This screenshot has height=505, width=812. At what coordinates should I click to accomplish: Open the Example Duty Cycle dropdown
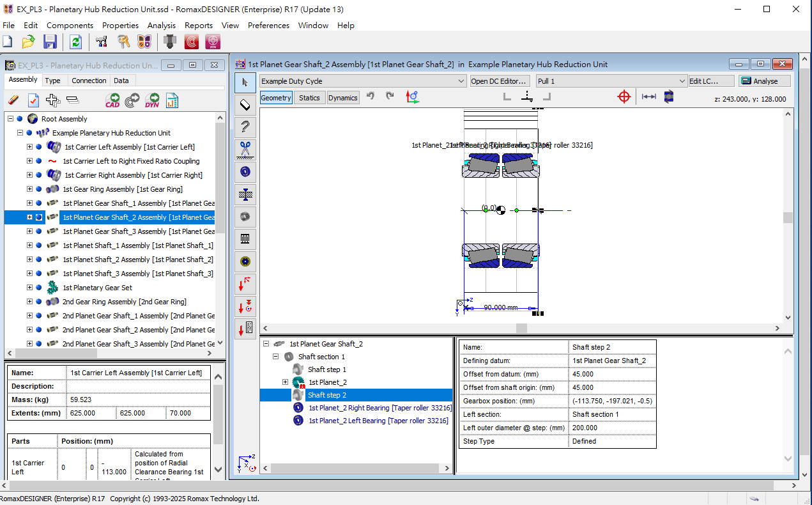[363, 81]
